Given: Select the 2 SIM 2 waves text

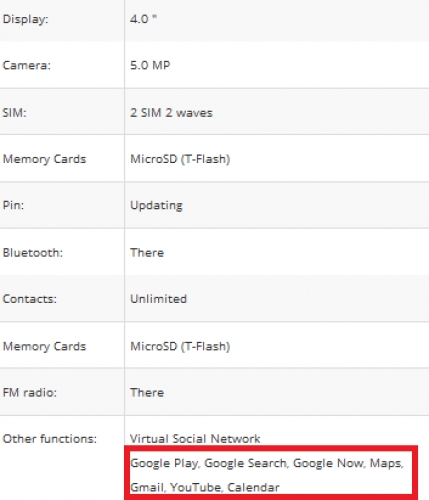Looking at the screenshot, I should click(171, 113).
